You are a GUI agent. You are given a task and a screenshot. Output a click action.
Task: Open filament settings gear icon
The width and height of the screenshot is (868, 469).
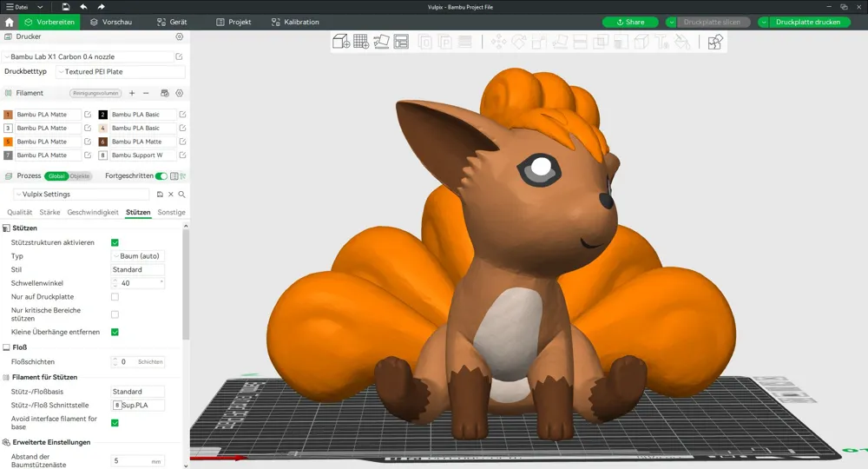click(180, 93)
